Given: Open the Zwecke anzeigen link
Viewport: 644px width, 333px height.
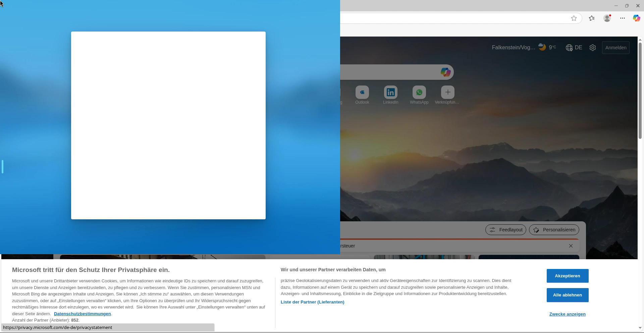Looking at the screenshot, I should 567,314.
